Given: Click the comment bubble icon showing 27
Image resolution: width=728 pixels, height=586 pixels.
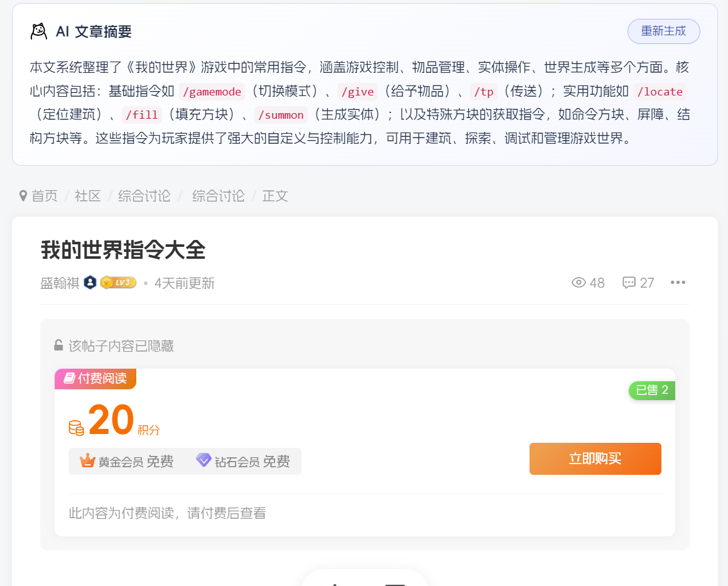Looking at the screenshot, I should click(x=629, y=283).
